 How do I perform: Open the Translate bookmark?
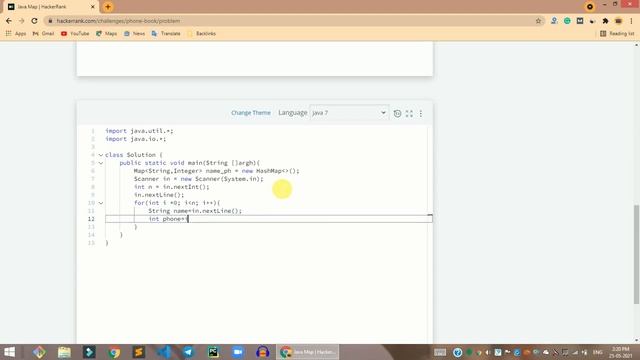click(x=166, y=33)
